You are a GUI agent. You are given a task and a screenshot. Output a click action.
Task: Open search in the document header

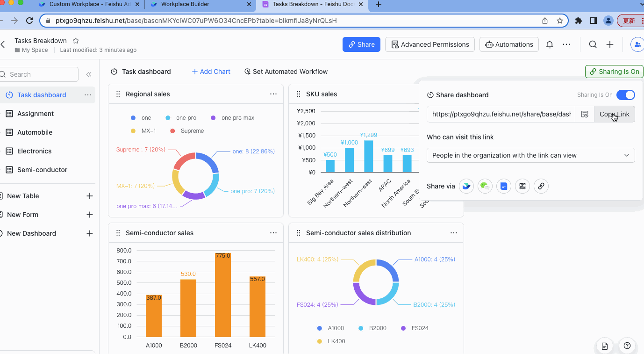pos(593,44)
